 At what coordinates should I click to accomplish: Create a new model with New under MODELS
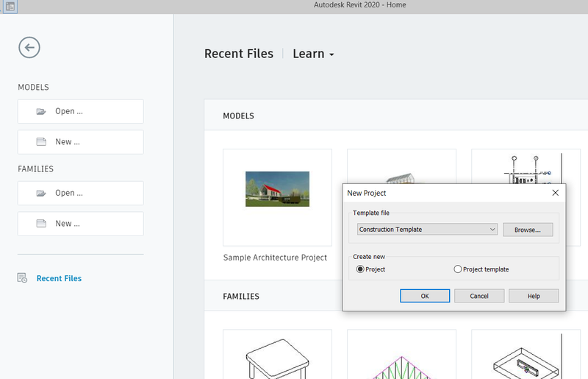point(81,142)
